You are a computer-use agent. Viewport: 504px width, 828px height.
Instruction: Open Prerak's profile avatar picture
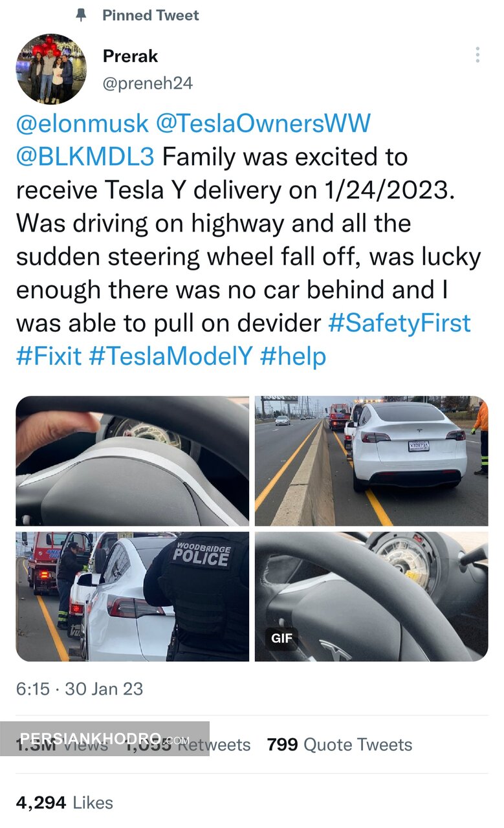pyautogui.click(x=51, y=69)
